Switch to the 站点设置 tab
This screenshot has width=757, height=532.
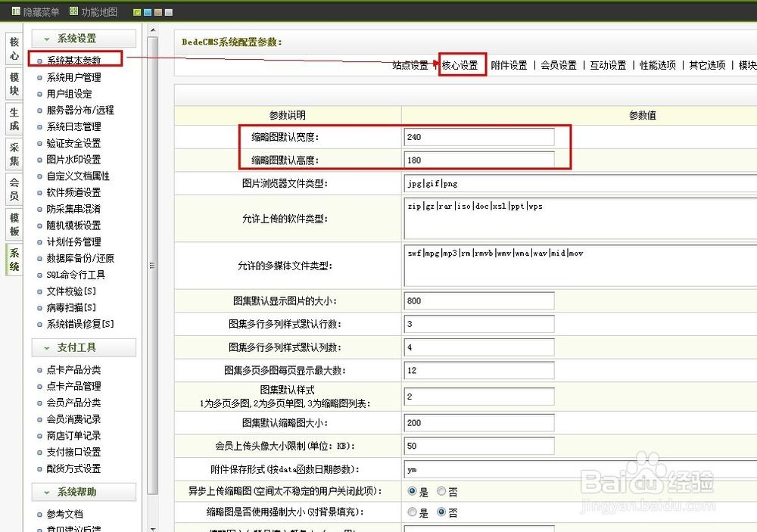coord(410,65)
